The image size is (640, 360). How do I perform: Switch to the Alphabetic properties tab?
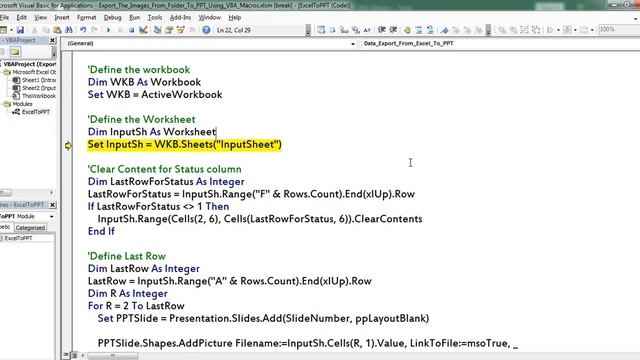click(6, 227)
